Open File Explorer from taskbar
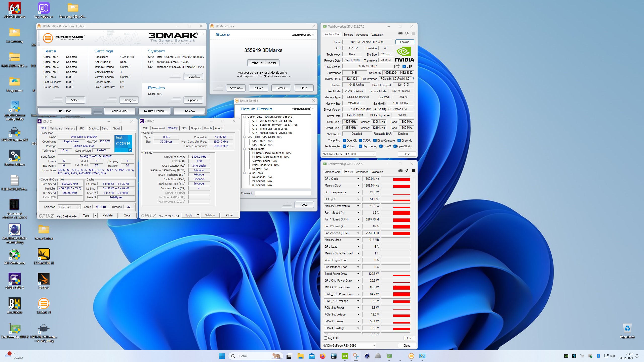The image size is (644, 362). pyautogui.click(x=300, y=356)
